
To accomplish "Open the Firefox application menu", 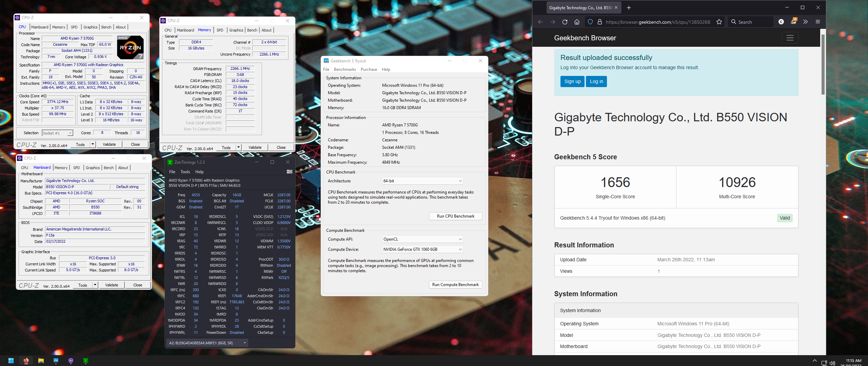I will 818,22.
